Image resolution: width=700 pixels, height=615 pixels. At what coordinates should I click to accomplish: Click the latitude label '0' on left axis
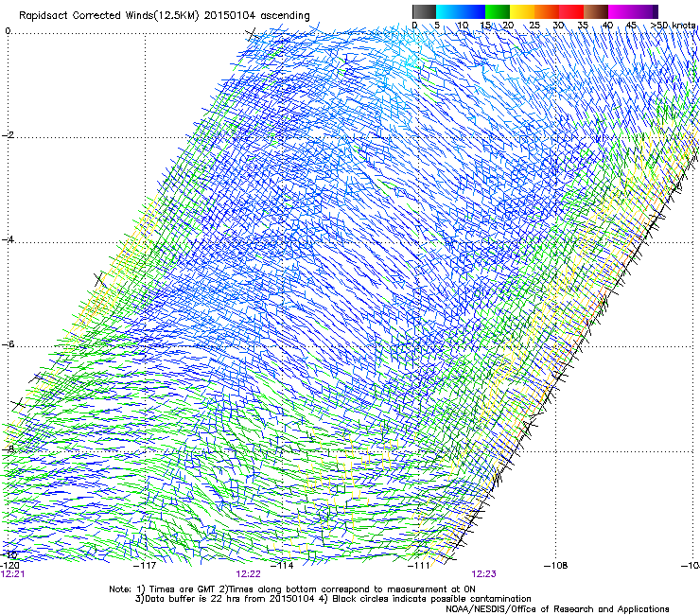pos(8,31)
